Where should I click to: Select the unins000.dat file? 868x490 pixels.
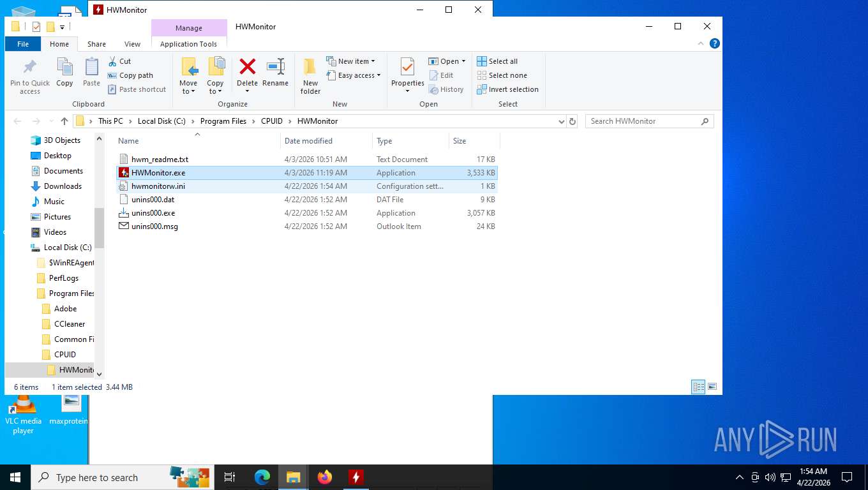(x=306, y=200)
